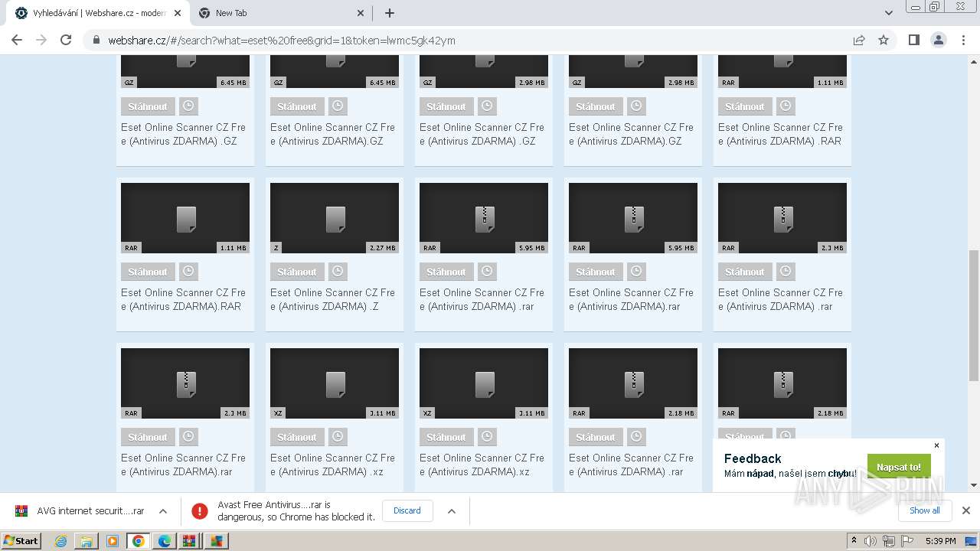Open the title link ending in 'ZDARMA) .Z'
The width and height of the screenshot is (980, 551).
[x=332, y=299]
